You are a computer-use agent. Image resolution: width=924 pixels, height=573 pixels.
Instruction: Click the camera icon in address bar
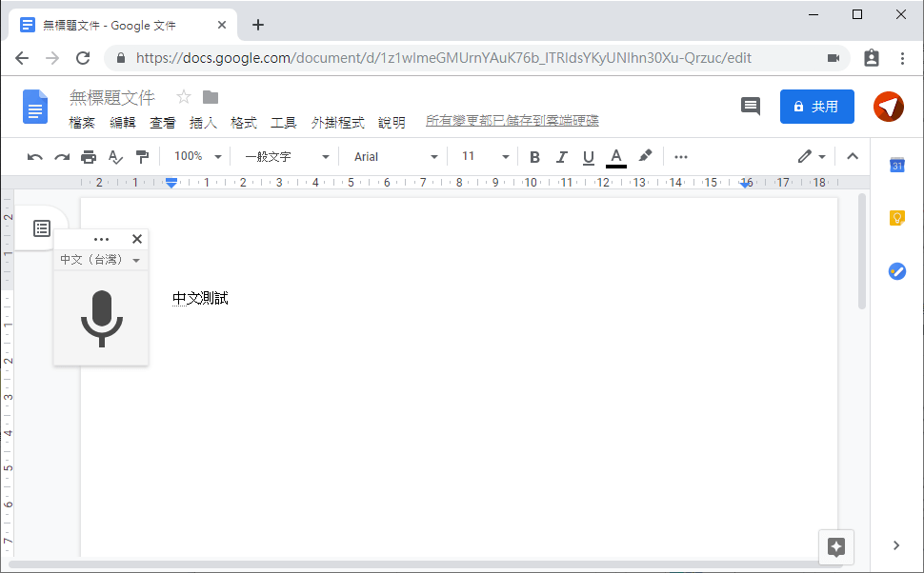click(834, 58)
